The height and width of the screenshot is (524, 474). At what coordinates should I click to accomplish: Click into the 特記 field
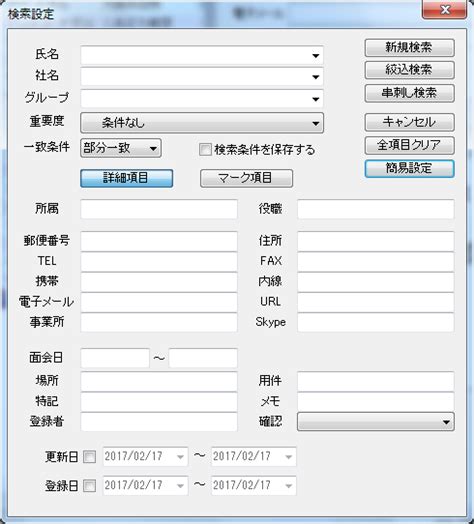point(159,402)
